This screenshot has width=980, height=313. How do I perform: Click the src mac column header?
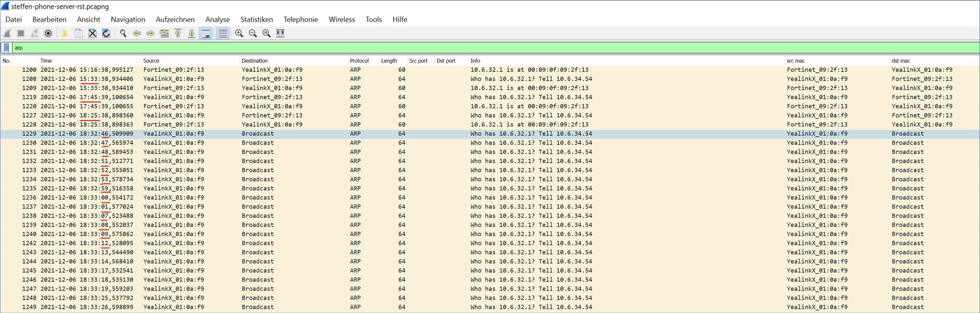(x=837, y=61)
